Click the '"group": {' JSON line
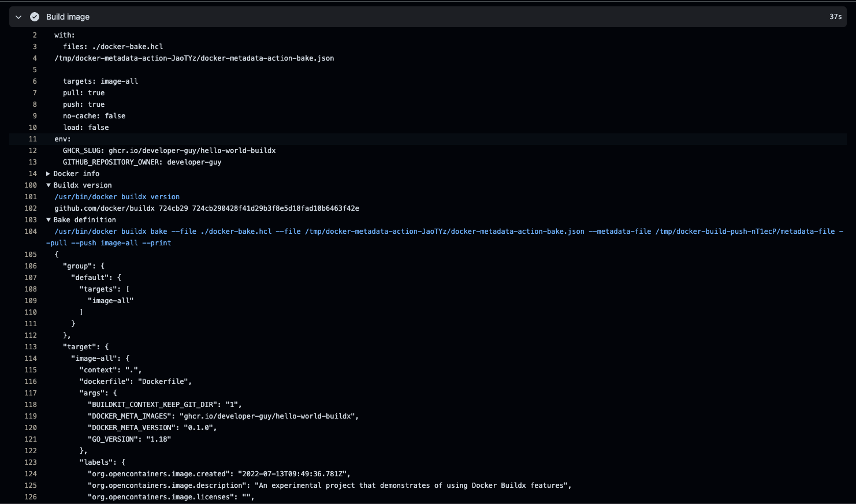856x504 pixels. coord(84,266)
